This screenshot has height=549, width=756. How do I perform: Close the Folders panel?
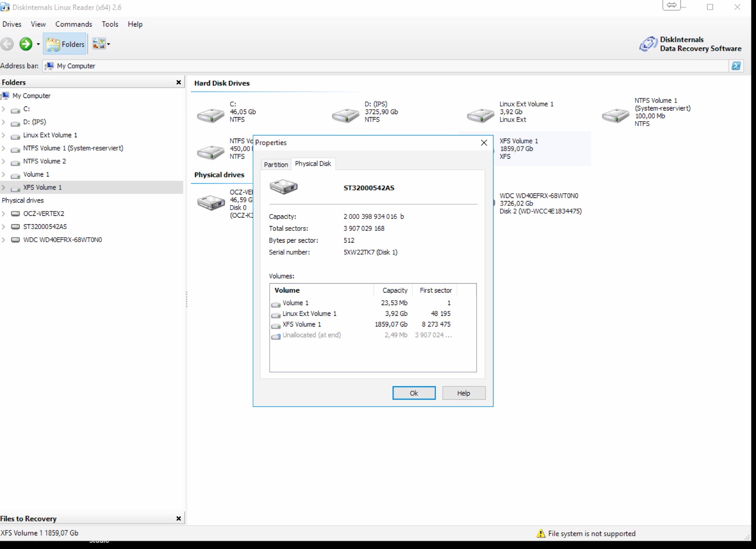178,82
